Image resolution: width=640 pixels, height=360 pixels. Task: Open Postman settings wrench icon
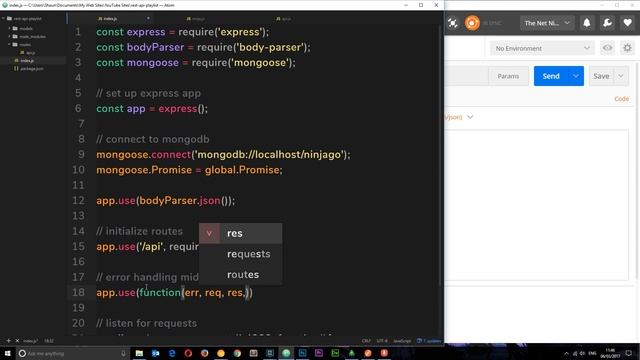click(x=607, y=23)
